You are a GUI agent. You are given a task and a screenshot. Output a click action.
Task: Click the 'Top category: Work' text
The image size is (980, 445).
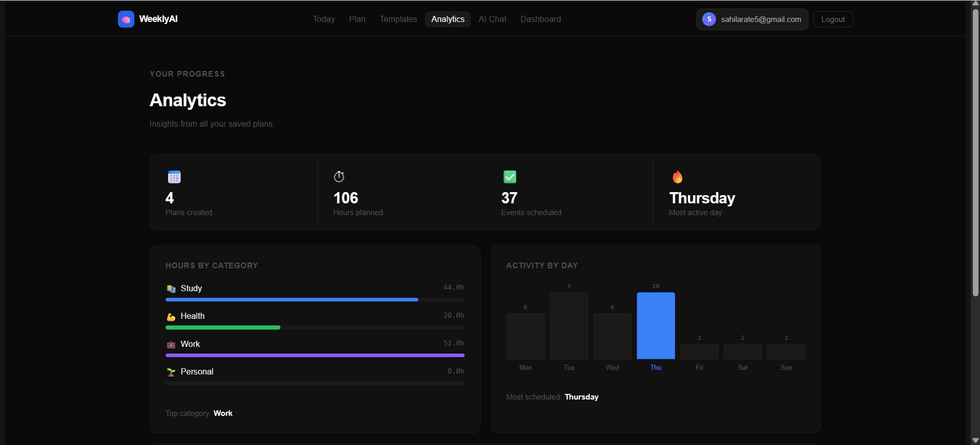(199, 413)
